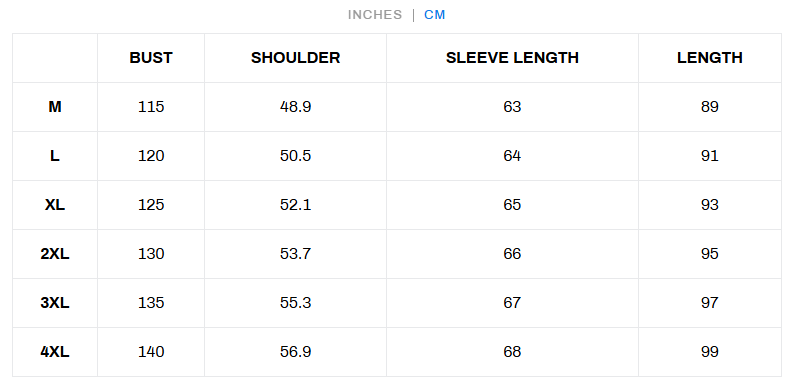Click the BUST column header
The width and height of the screenshot is (795, 390).
tap(151, 58)
